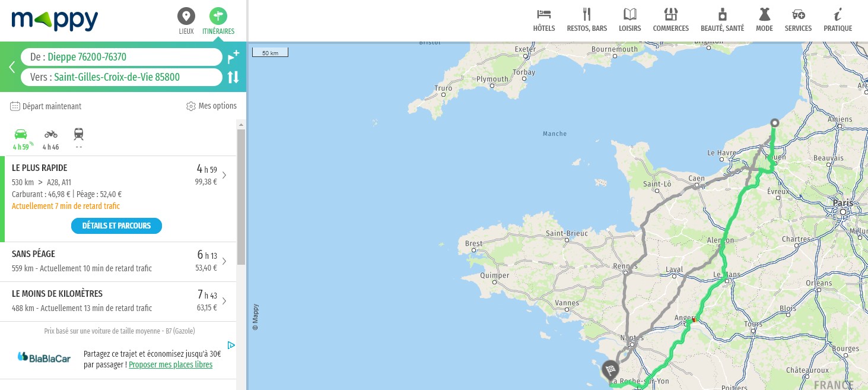This screenshot has height=390, width=868.
Task: Expand the Sans Péage route chevron
Action: tap(224, 261)
